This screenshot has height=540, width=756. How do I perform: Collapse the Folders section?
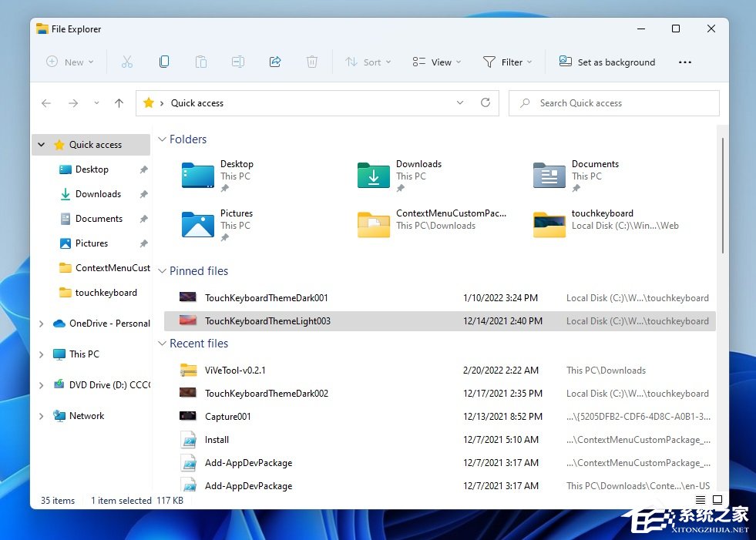coord(162,139)
